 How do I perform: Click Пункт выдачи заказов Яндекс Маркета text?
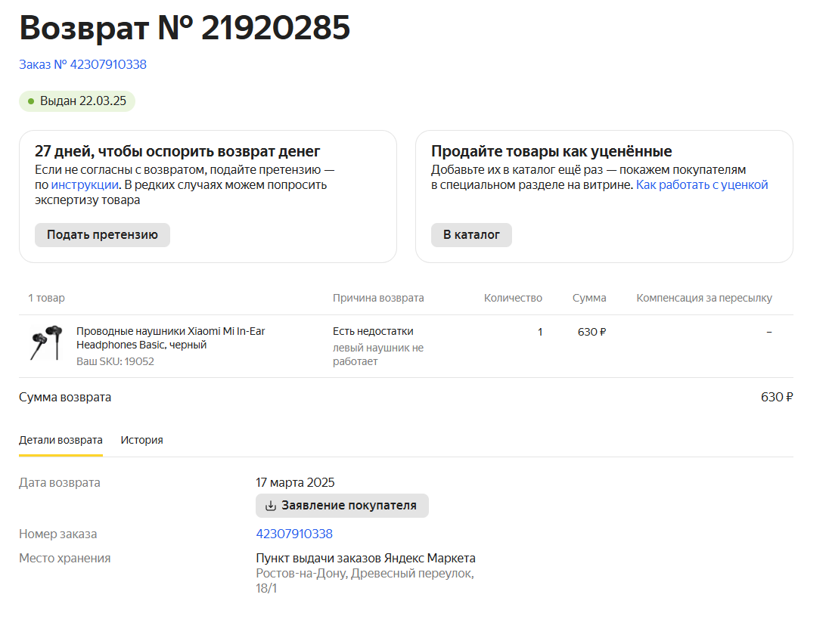tap(365, 558)
